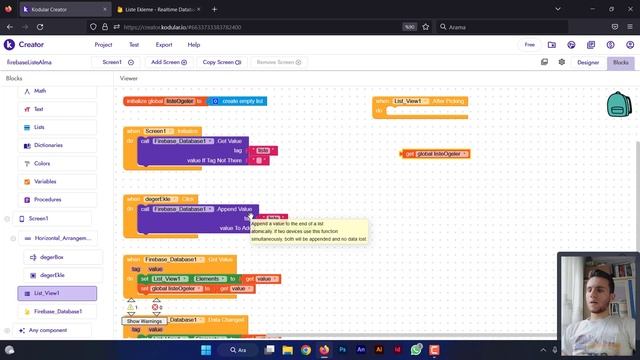Image resolution: width=640 pixels, height=360 pixels.
Task: Switch to the Liste Ekleme Realtime Database tab
Action: (x=159, y=9)
